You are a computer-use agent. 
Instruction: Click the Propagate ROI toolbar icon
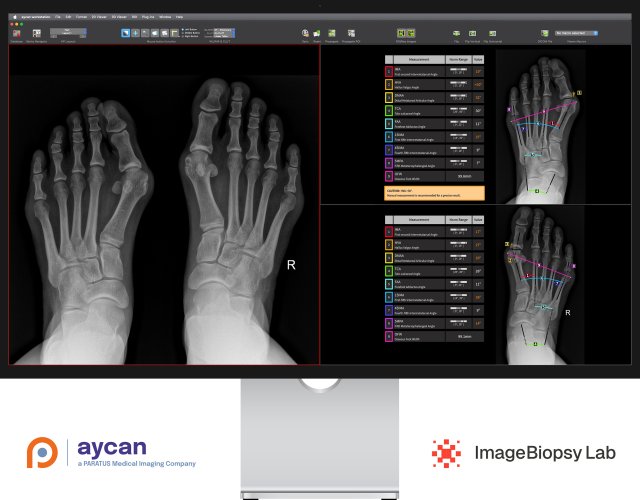coord(351,33)
